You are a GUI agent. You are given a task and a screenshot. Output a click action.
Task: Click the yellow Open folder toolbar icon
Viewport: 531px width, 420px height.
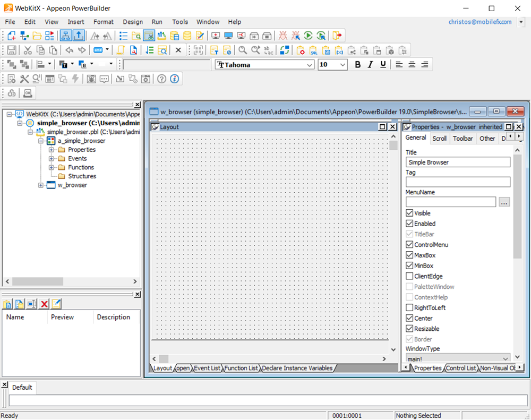click(37, 36)
